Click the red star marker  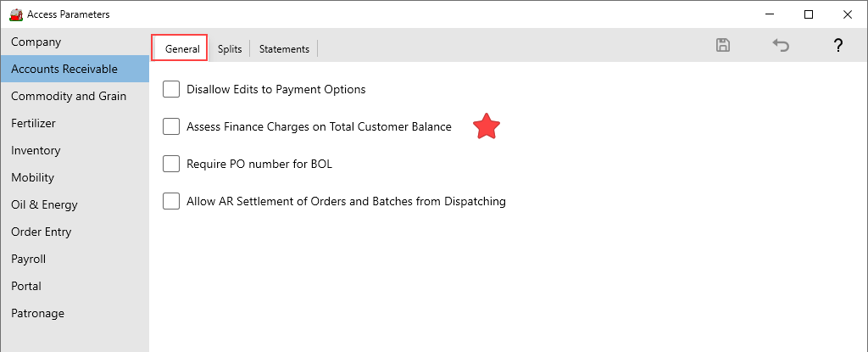pos(487,126)
